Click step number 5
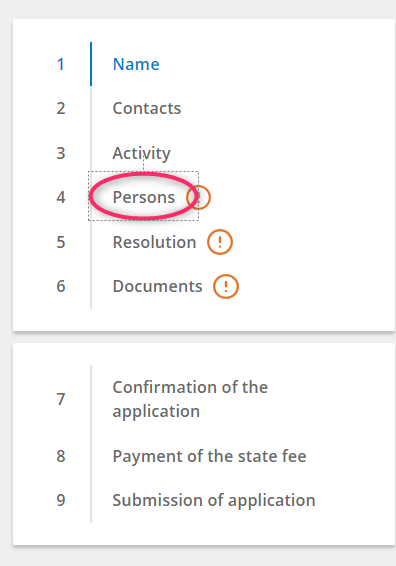396x566 pixels. pyautogui.click(x=61, y=242)
